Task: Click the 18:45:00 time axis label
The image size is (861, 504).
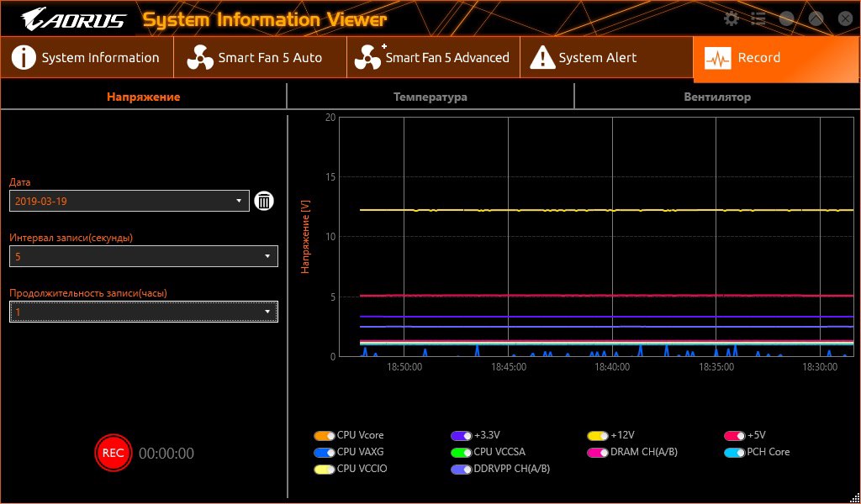Action: click(x=509, y=367)
